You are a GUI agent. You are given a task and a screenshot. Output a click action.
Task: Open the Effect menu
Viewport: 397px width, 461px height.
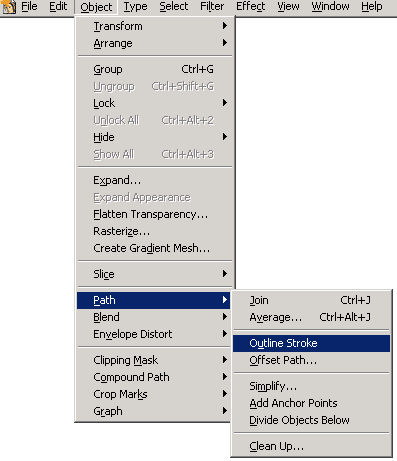click(x=251, y=6)
